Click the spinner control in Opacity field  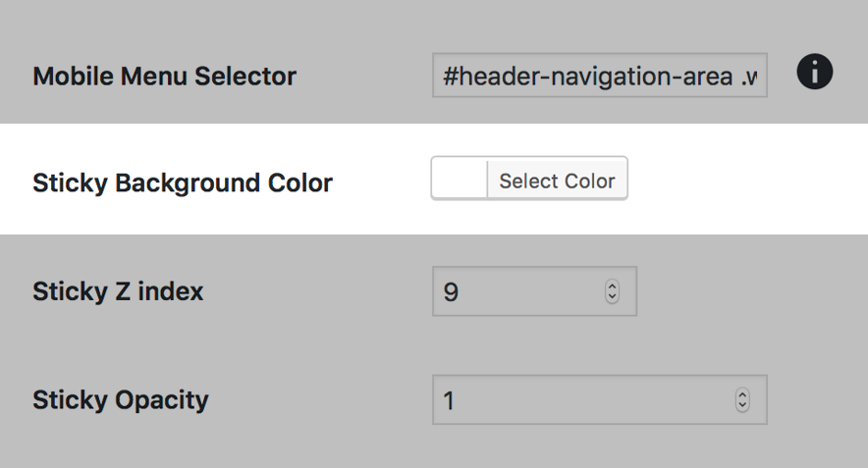pos(742,400)
